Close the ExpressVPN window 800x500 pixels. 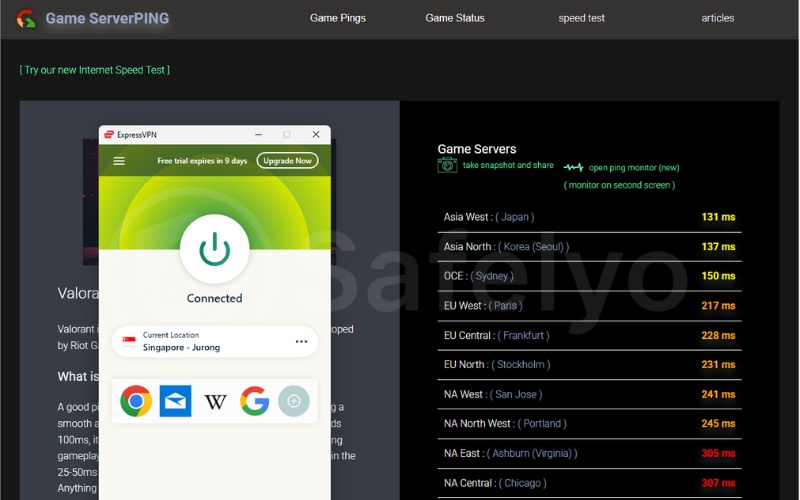coord(316,134)
